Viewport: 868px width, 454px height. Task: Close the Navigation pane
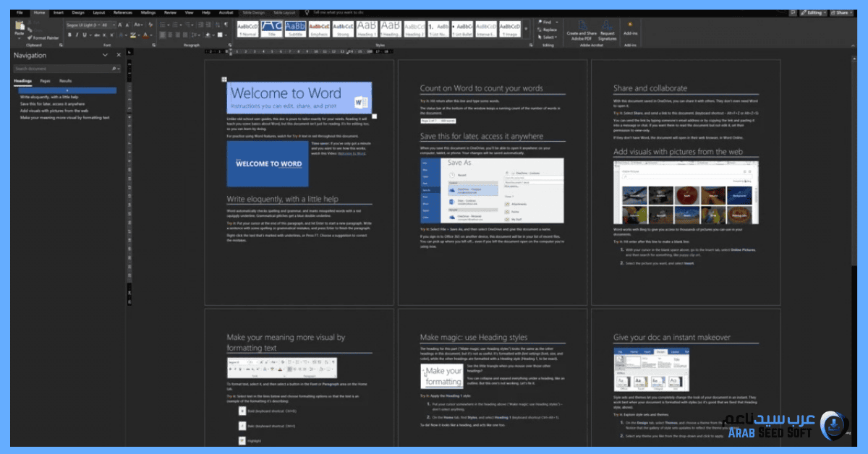(x=119, y=55)
